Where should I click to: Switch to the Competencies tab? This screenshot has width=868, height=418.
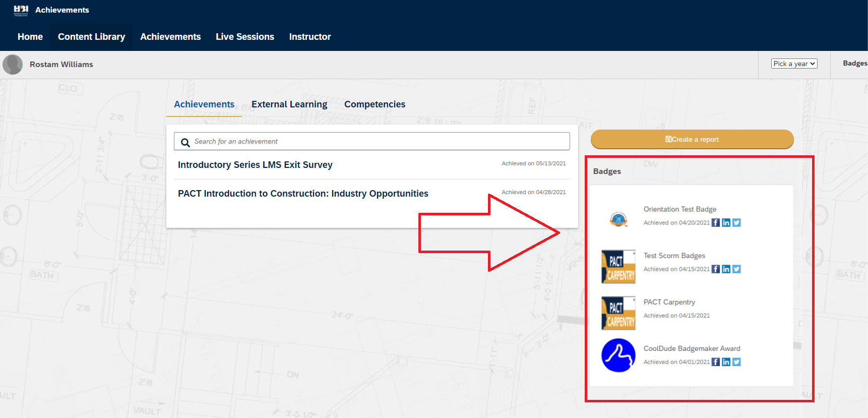tap(375, 104)
